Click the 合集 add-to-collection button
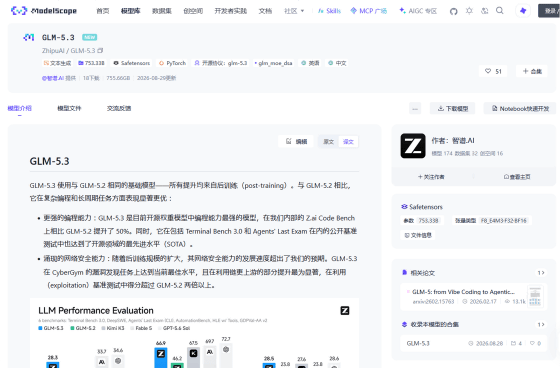This screenshot has width=560, height=368. coord(532,71)
